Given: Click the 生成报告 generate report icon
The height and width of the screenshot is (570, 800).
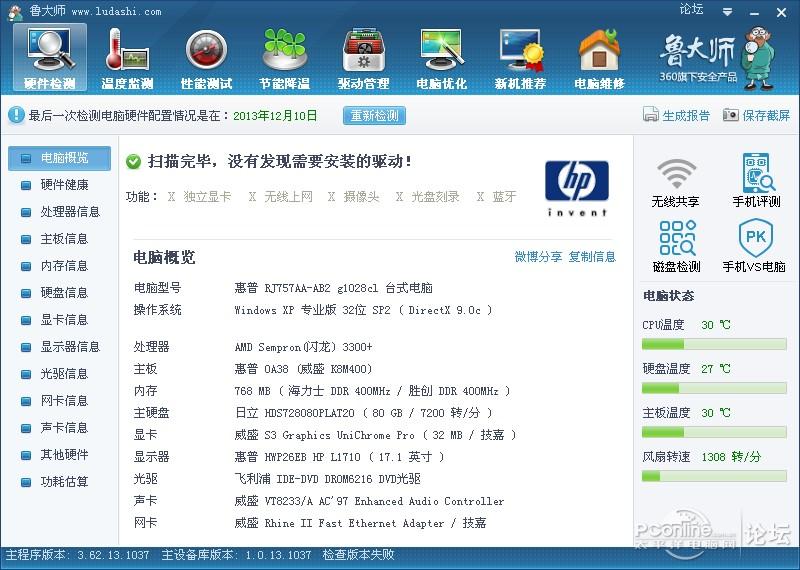Looking at the screenshot, I should tap(651, 115).
